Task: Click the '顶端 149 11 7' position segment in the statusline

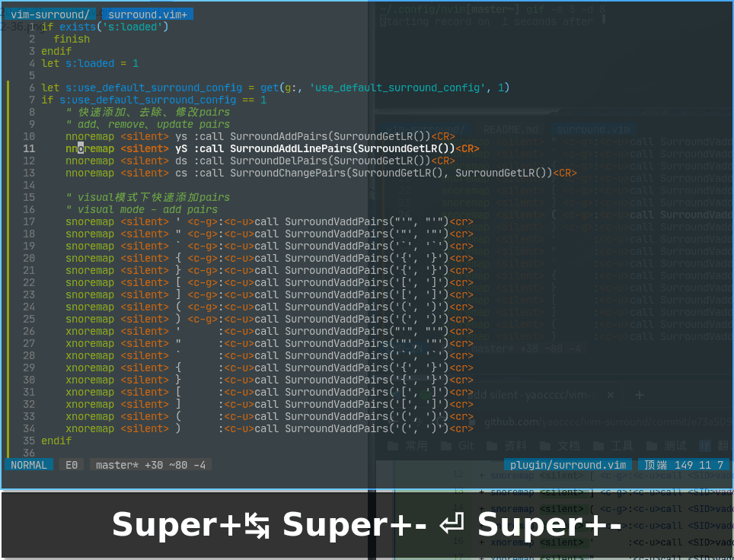Action: [x=684, y=465]
